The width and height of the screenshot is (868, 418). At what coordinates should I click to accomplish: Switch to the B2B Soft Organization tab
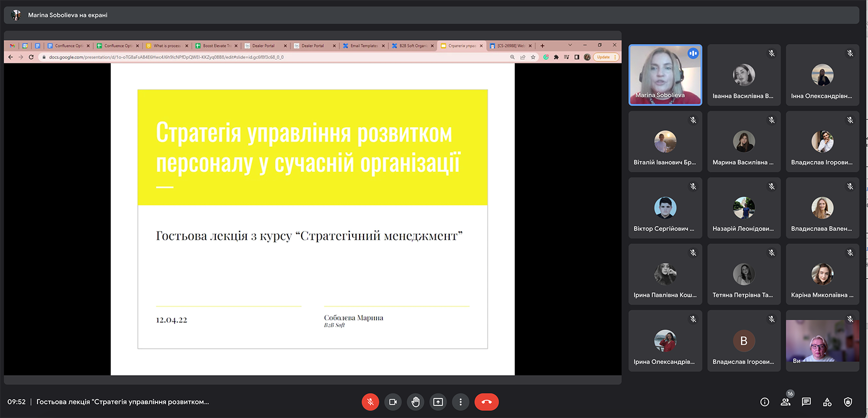pyautogui.click(x=412, y=46)
